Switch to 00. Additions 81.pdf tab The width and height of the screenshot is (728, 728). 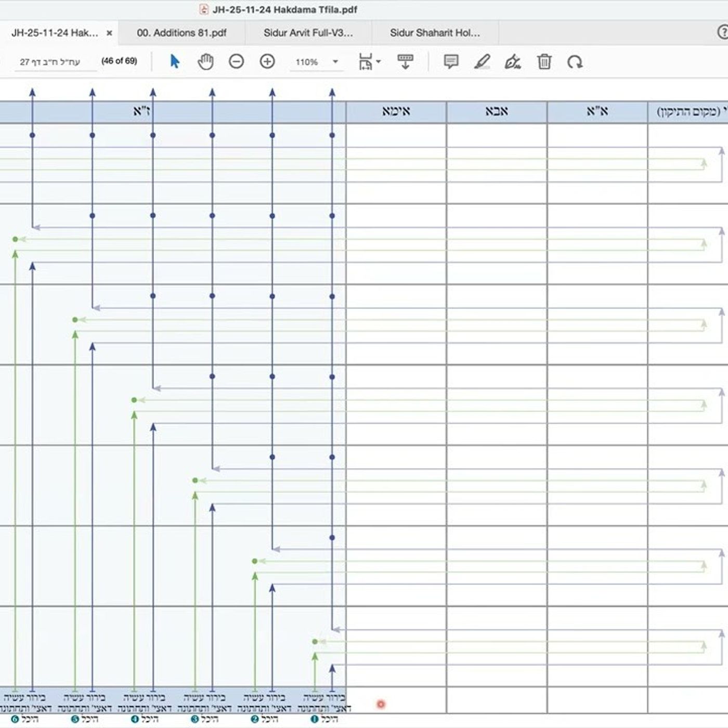[181, 33]
